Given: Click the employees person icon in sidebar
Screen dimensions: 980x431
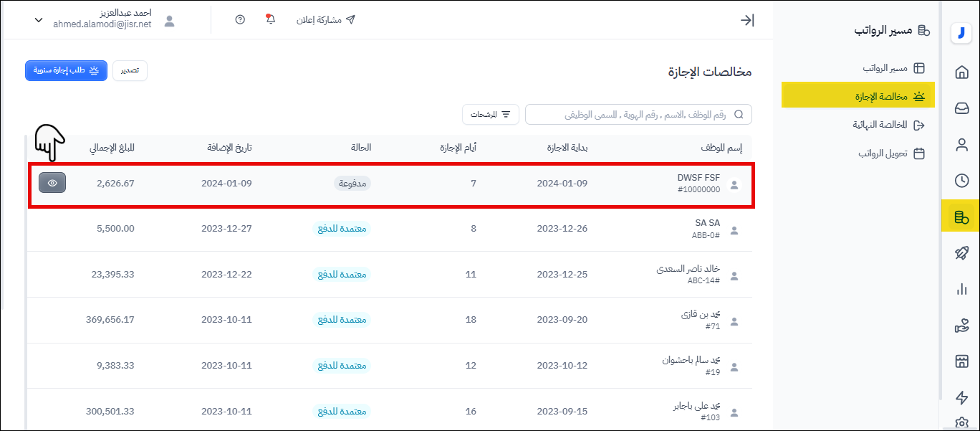Looking at the screenshot, I should (x=961, y=145).
